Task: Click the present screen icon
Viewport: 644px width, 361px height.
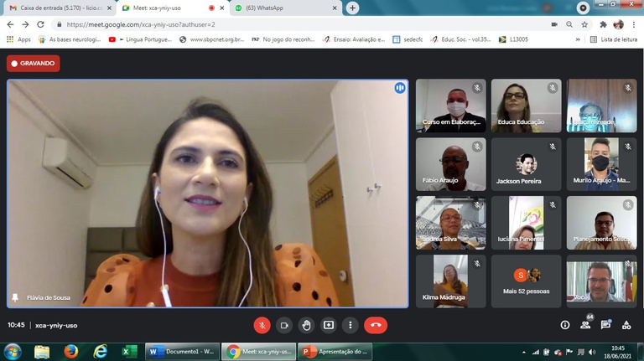Action: (x=329, y=325)
